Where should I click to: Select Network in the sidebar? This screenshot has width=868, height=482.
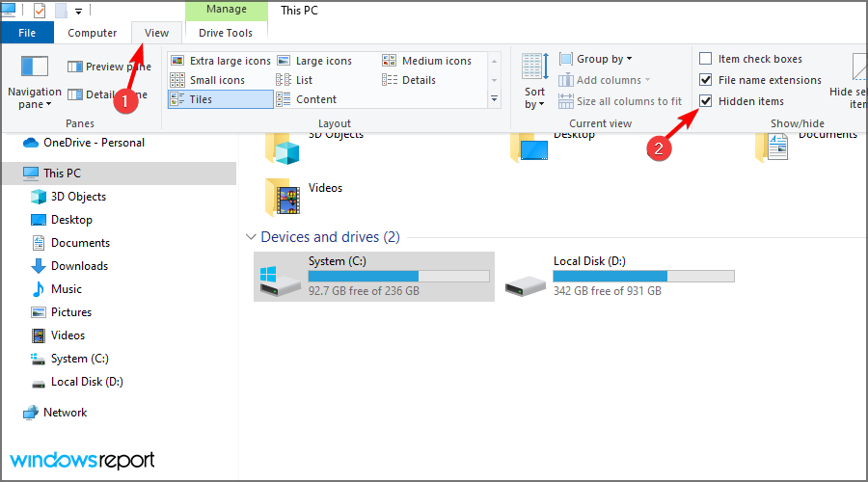[55, 413]
